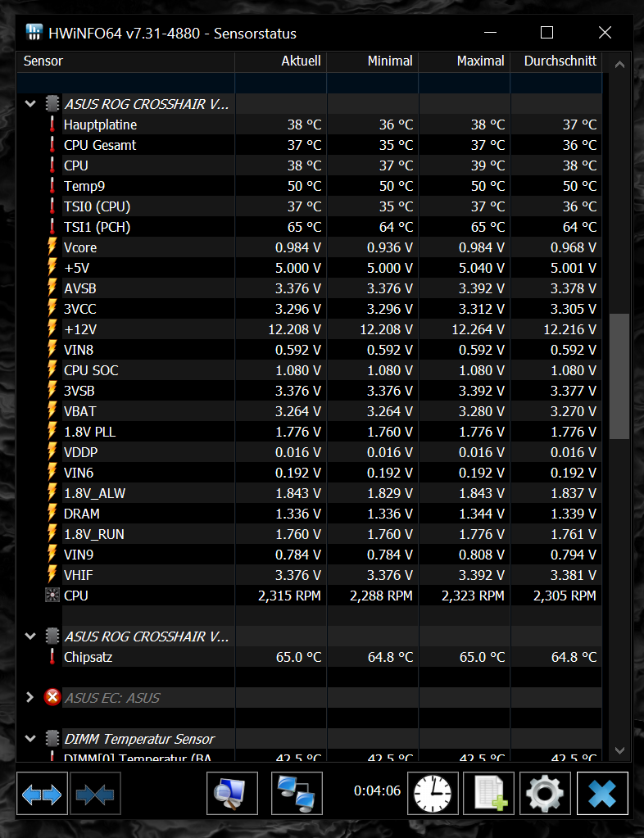The height and width of the screenshot is (838, 644).
Task: Click the scrollbar up arrow
Action: coord(620,64)
